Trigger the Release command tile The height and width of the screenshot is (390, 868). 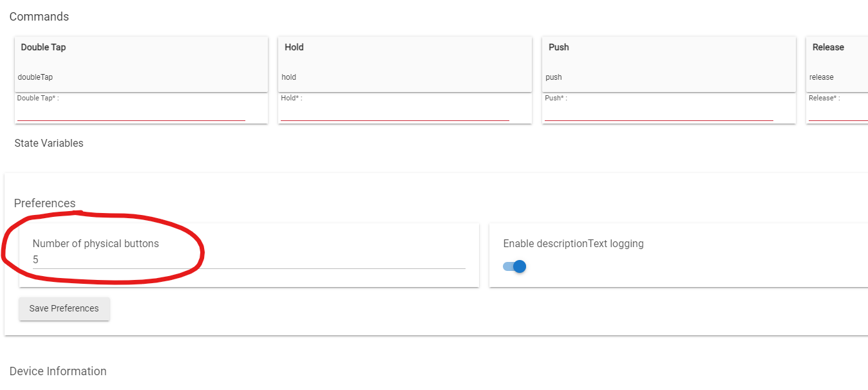pos(837,64)
